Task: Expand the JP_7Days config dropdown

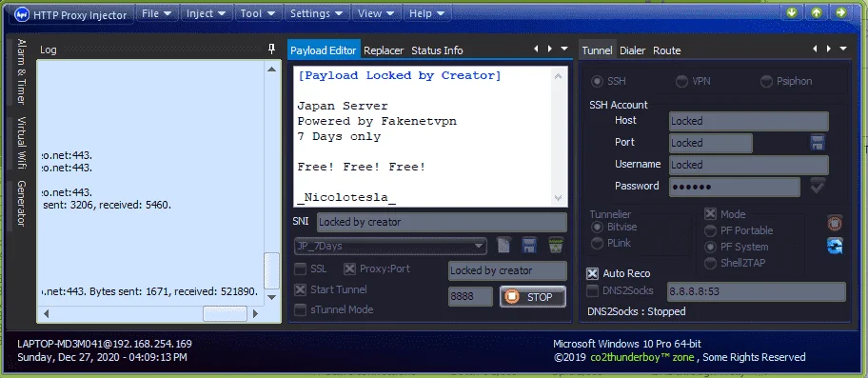Action: click(479, 246)
